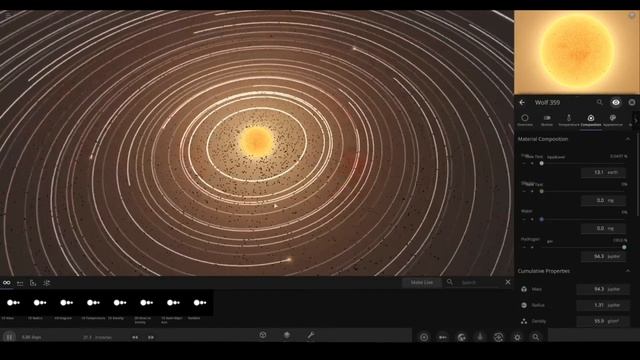640x360 pixels.
Task: Open the Appearance tab
Action: (613, 121)
